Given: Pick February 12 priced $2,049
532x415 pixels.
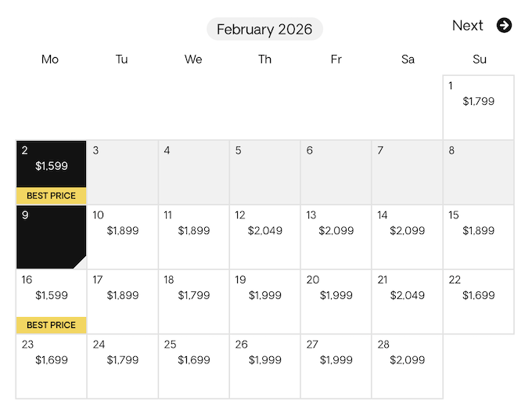Looking at the screenshot, I should (265, 236).
